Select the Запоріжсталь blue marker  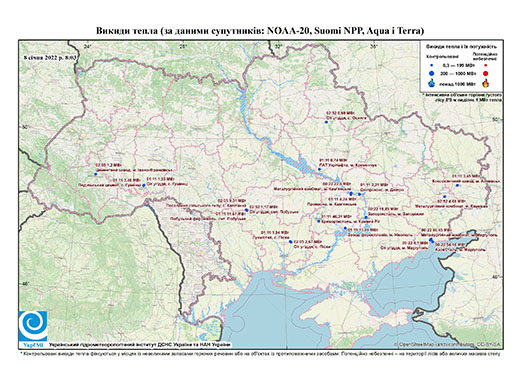[366, 217]
